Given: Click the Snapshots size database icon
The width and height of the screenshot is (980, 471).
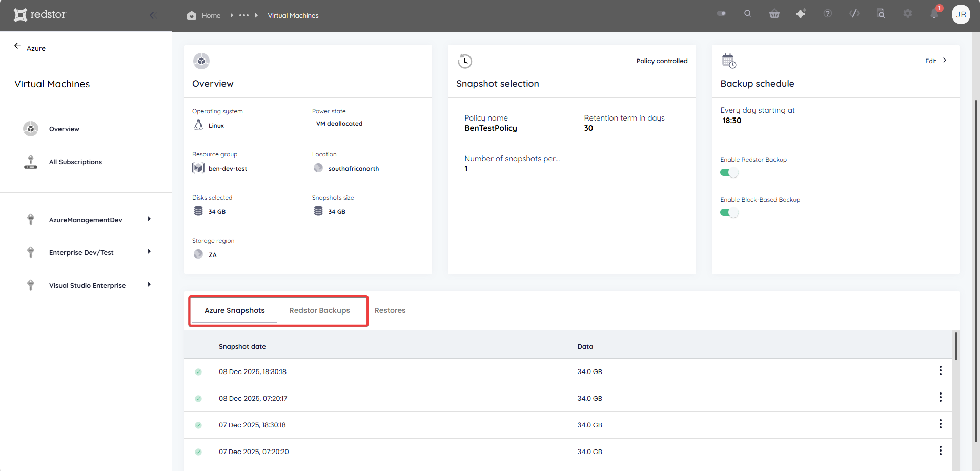Looking at the screenshot, I should point(318,211).
